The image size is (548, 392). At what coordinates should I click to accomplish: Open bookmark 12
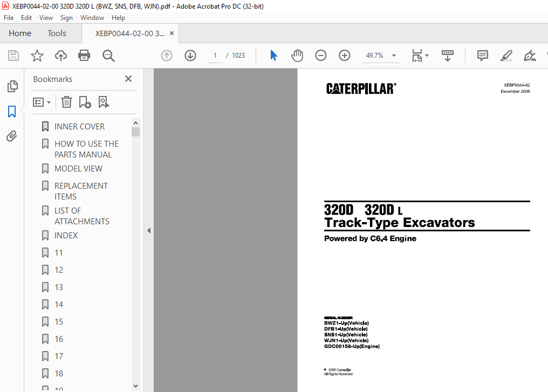[59, 270]
